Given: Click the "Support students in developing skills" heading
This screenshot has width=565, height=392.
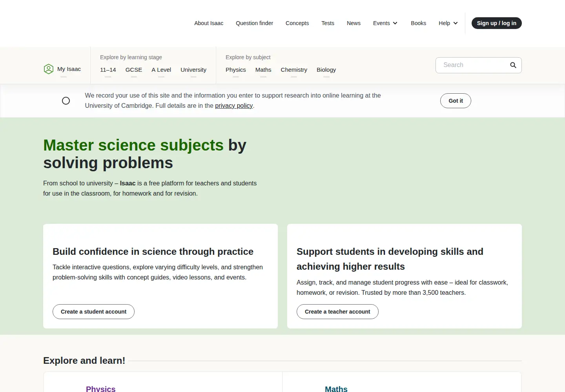Looking at the screenshot, I should coord(390,259).
